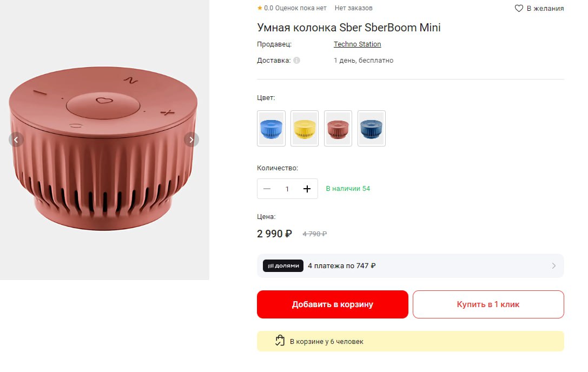Open the Techno Station seller page
Image resolution: width=588 pixels, height=372 pixels.
click(x=357, y=44)
